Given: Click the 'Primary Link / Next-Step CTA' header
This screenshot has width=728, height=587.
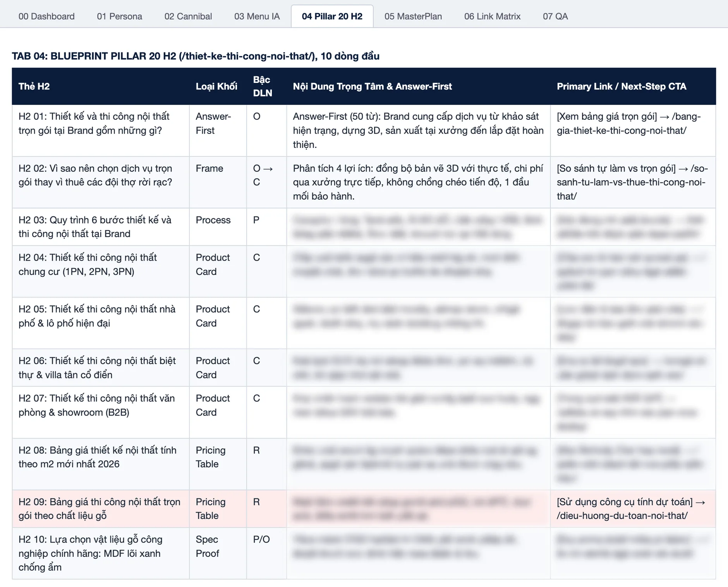Looking at the screenshot, I should [x=633, y=86].
